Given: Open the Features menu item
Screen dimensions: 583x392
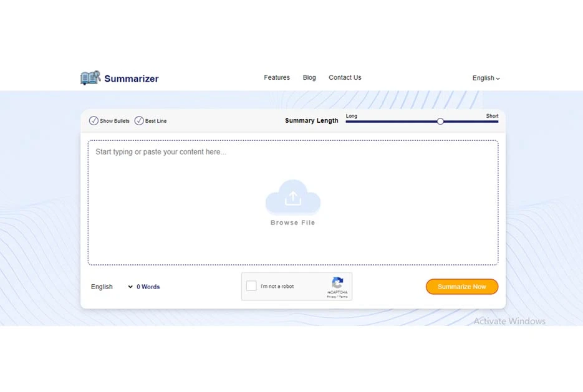Looking at the screenshot, I should click(276, 77).
